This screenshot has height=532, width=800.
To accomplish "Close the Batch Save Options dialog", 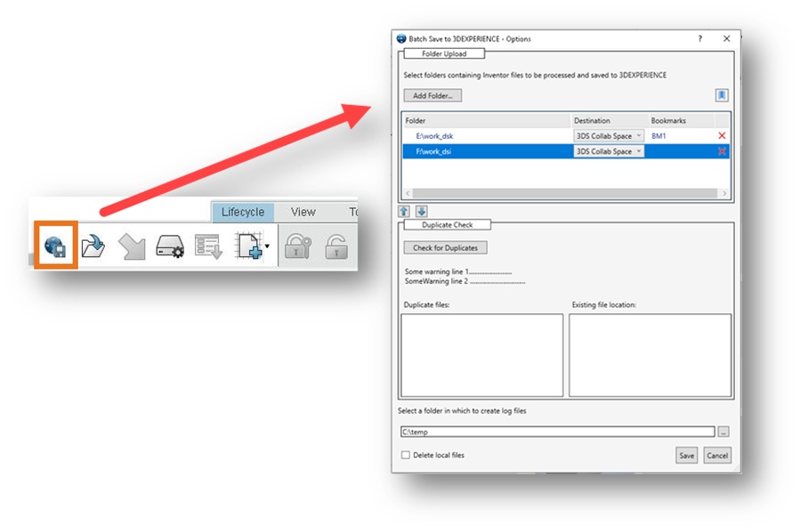I will click(x=726, y=39).
